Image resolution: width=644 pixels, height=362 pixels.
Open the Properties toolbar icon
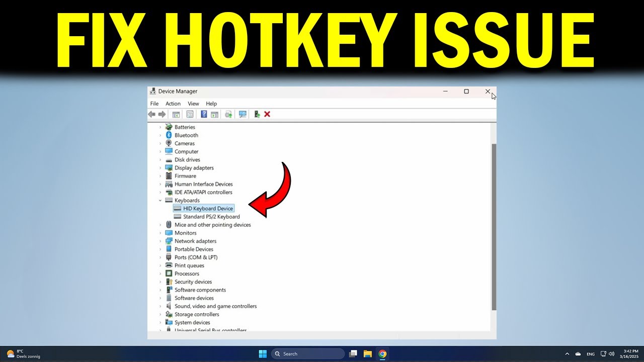point(190,114)
